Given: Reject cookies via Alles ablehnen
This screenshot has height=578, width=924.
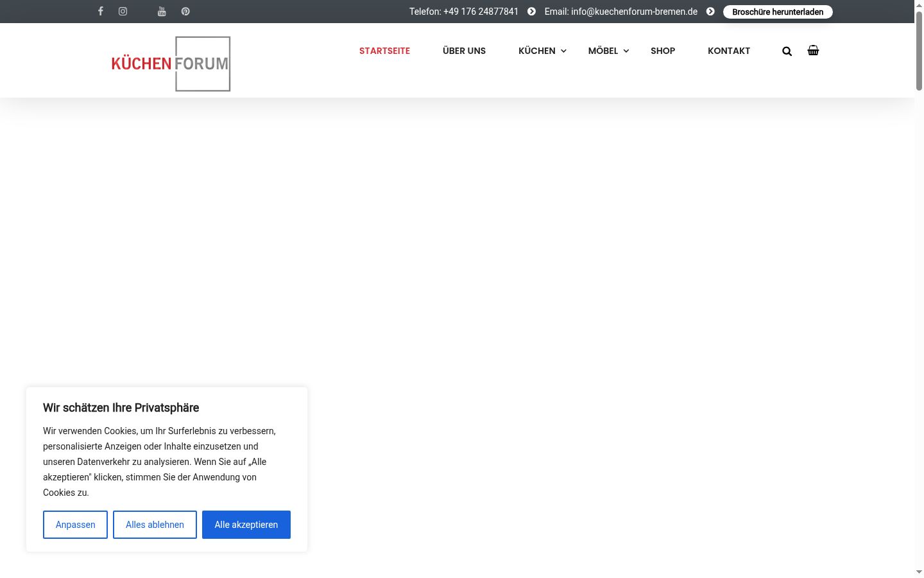Looking at the screenshot, I should 155,525.
